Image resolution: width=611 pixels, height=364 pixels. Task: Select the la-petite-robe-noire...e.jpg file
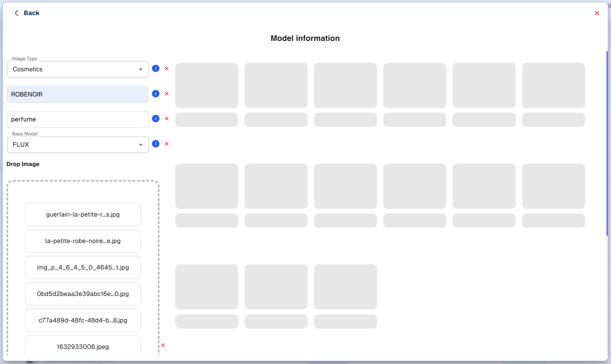tap(83, 241)
